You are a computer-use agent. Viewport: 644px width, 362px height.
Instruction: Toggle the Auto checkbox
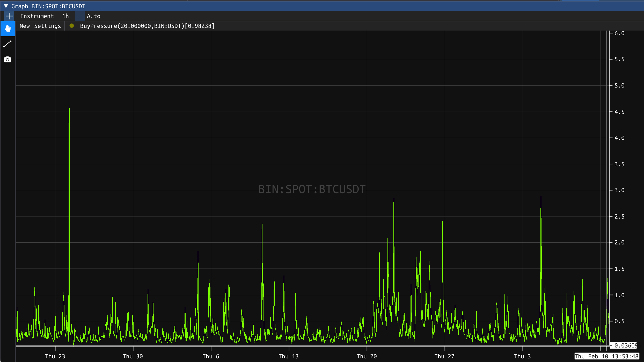click(80, 16)
